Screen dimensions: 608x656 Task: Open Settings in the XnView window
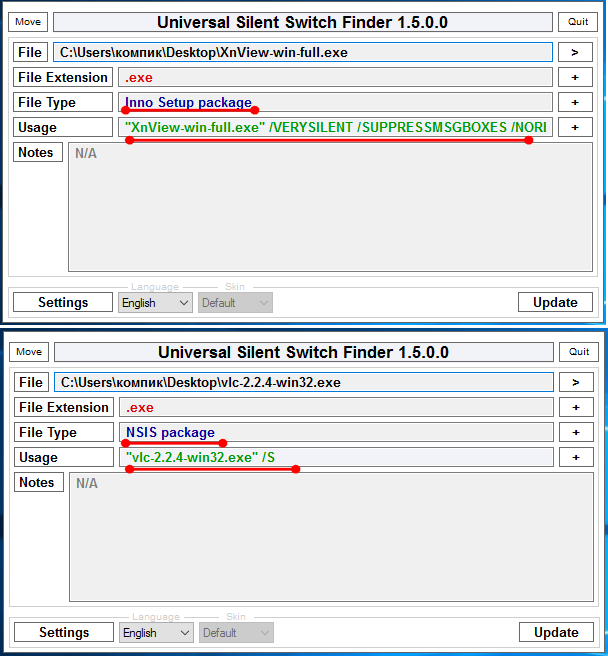point(63,302)
